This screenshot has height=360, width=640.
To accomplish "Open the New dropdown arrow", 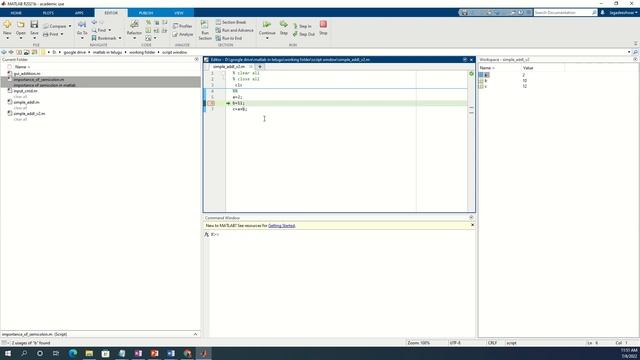I will tap(7, 38).
